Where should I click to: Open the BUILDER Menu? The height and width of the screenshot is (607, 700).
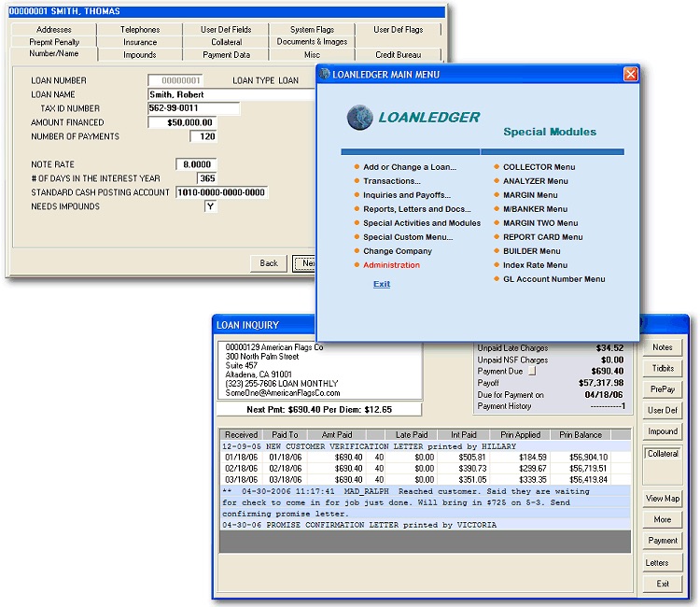pyautogui.click(x=532, y=251)
